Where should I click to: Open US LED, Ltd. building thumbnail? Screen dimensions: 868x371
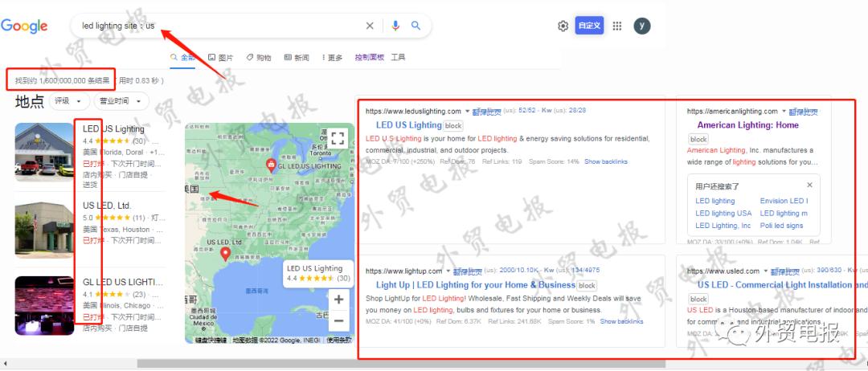(x=44, y=230)
